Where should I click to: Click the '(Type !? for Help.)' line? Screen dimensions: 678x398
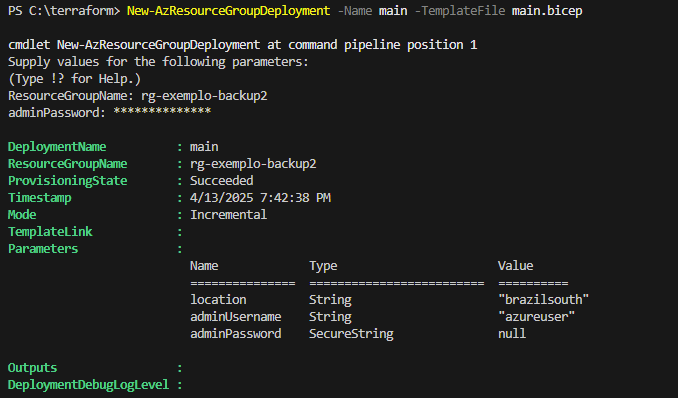click(x=74, y=79)
